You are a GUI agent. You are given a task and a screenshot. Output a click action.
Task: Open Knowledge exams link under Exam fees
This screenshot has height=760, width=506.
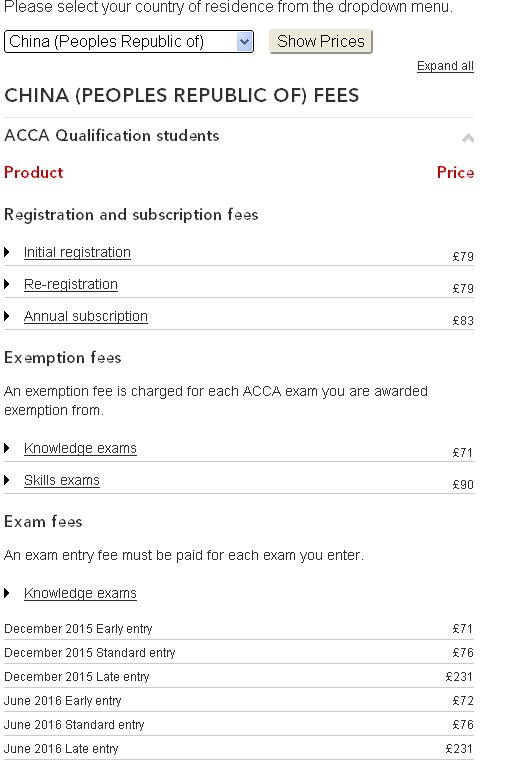[x=80, y=593]
